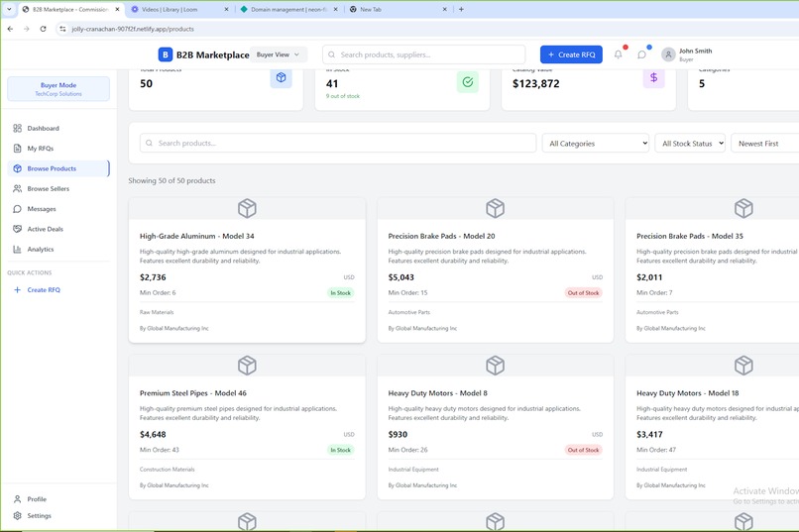
Task: Open a new browser tab with plus icon
Action: (461, 9)
